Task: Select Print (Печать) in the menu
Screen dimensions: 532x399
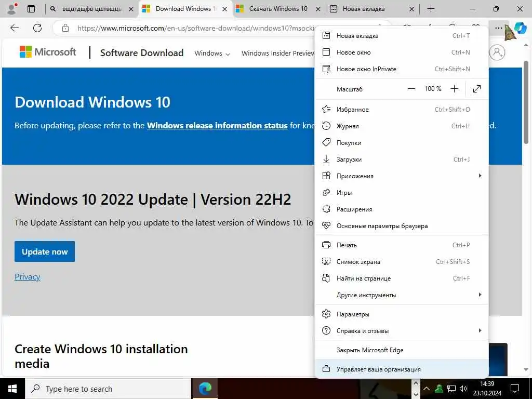Action: tap(402, 245)
